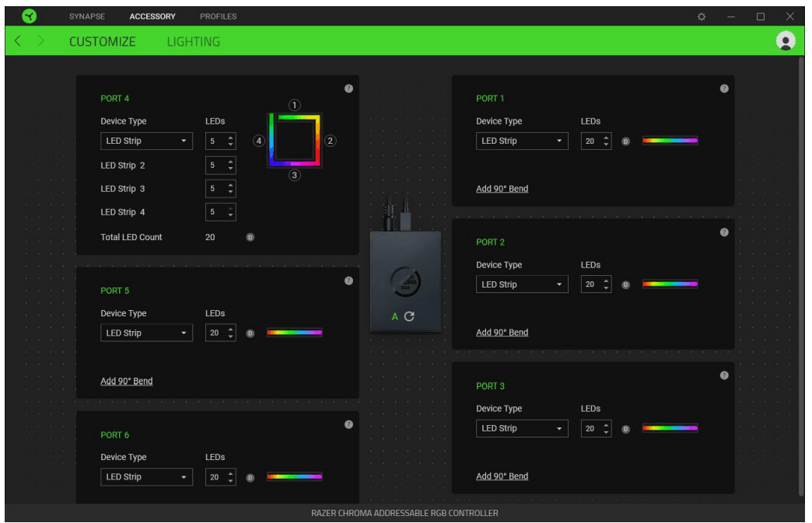The image size is (812, 523).
Task: Click the Razer logo in the top bar
Action: tap(29, 16)
